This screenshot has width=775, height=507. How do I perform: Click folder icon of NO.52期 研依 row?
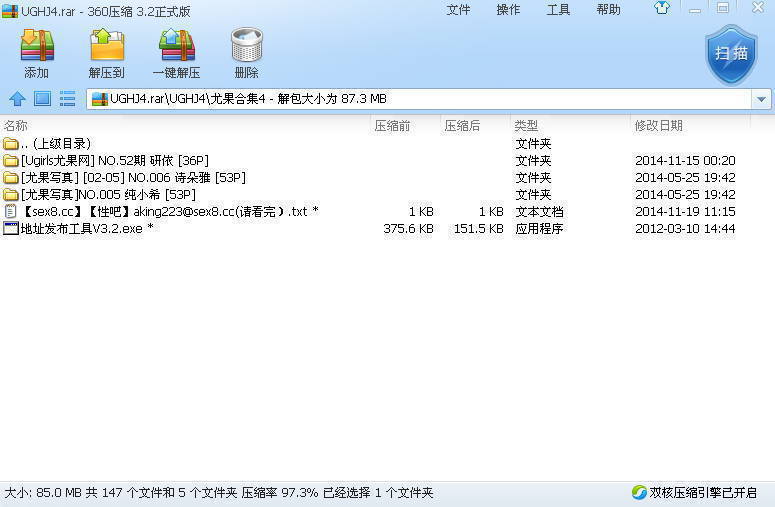pyautogui.click(x=10, y=161)
